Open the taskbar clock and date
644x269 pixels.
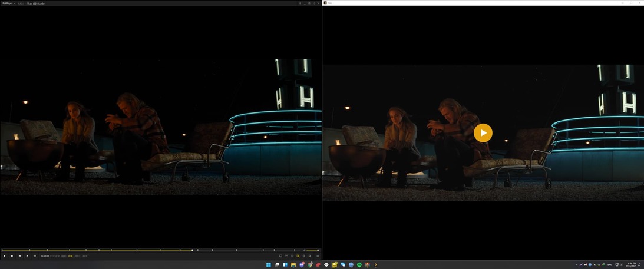tap(631, 265)
